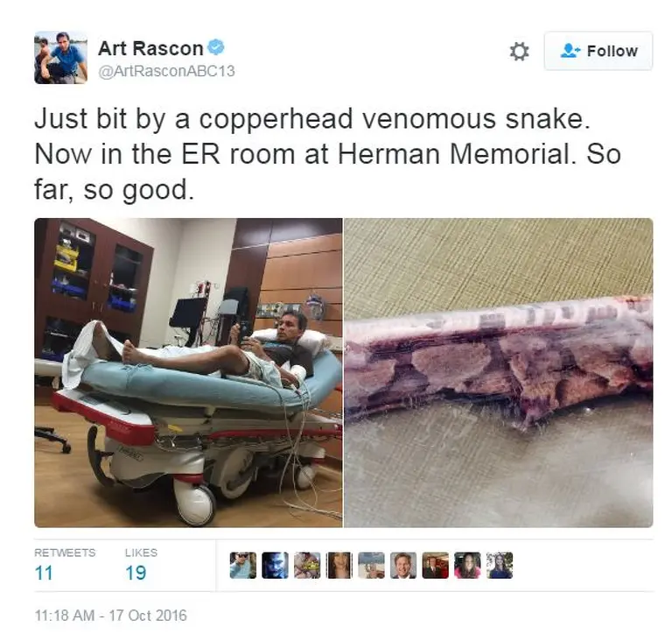Open the @ArtRasconABC13 handle link
Image resolution: width=672 pixels, height=634 pixels.
click(167, 71)
